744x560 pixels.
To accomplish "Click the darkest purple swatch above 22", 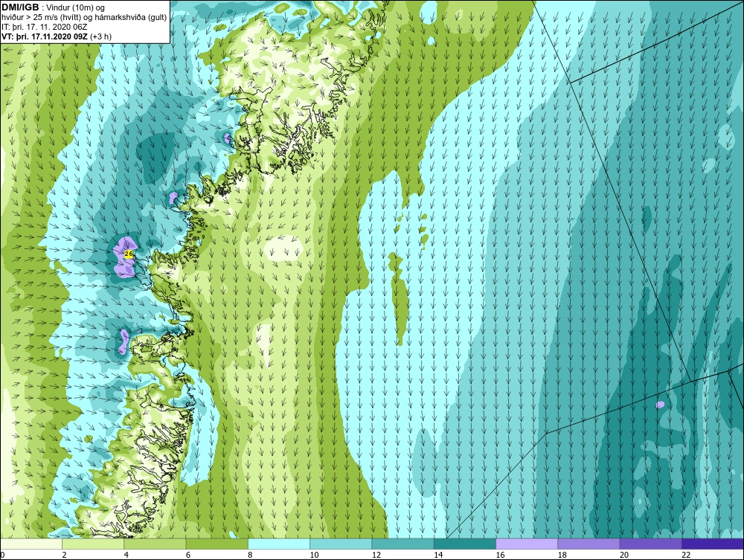I will pyautogui.click(x=712, y=544).
